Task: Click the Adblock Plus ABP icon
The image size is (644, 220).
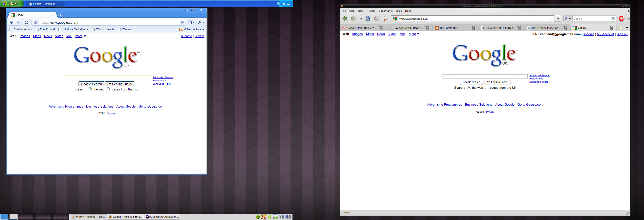Action: [x=622, y=19]
